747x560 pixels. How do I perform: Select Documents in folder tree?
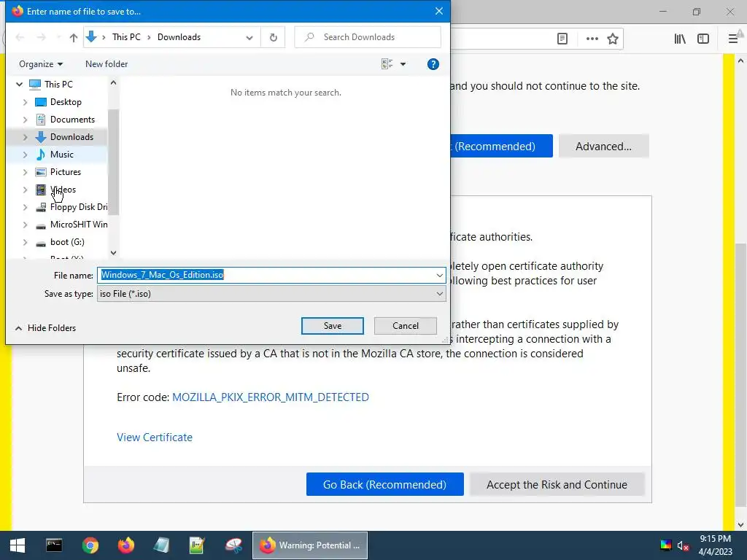(x=72, y=120)
